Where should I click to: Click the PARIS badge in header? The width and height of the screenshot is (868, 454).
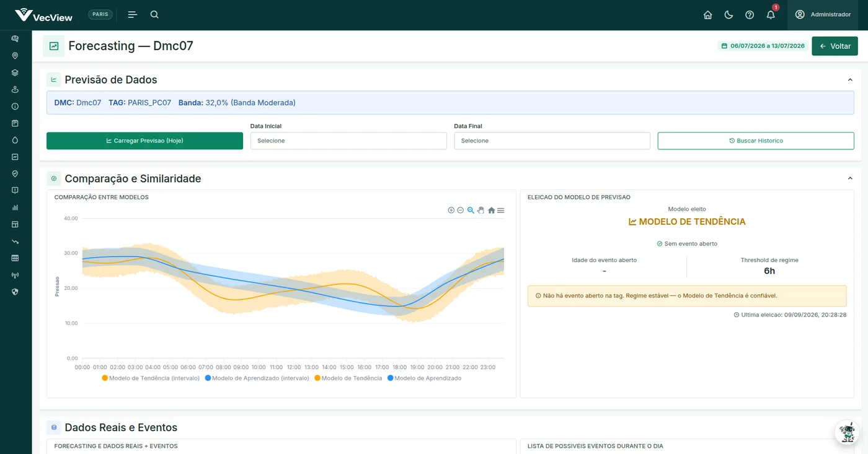pos(100,14)
